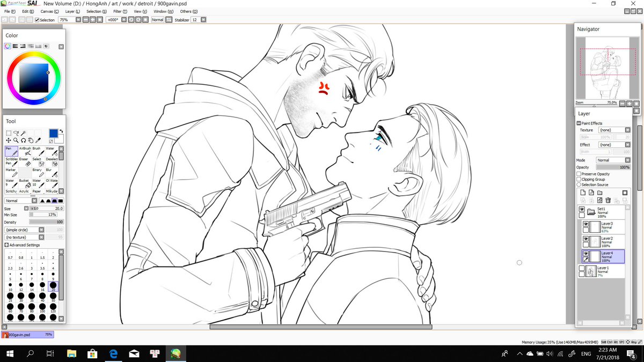Show Layer1 via its visibility box

[x=582, y=268]
